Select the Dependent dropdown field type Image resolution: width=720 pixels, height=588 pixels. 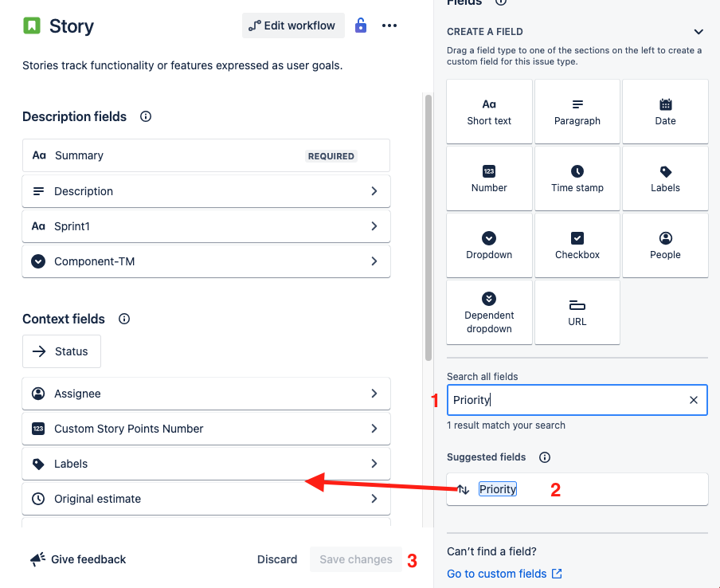pyautogui.click(x=489, y=312)
